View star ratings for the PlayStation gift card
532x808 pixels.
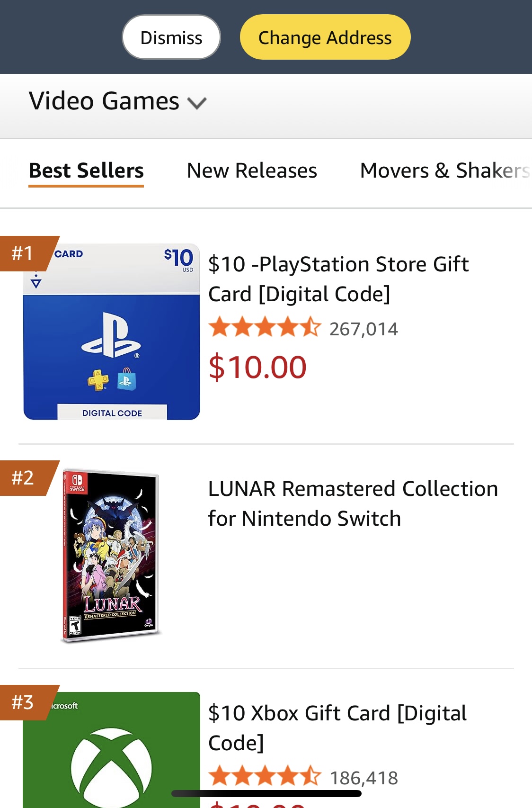(265, 327)
